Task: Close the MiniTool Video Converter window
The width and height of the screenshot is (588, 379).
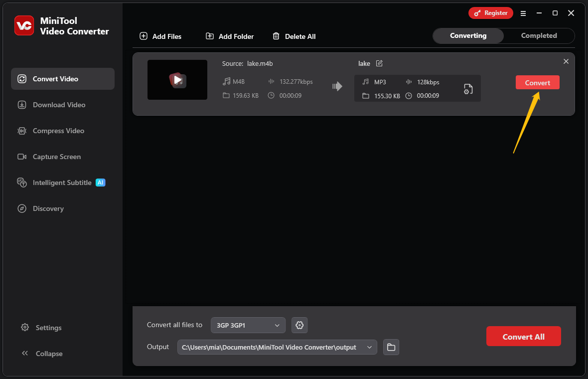Action: (x=571, y=13)
